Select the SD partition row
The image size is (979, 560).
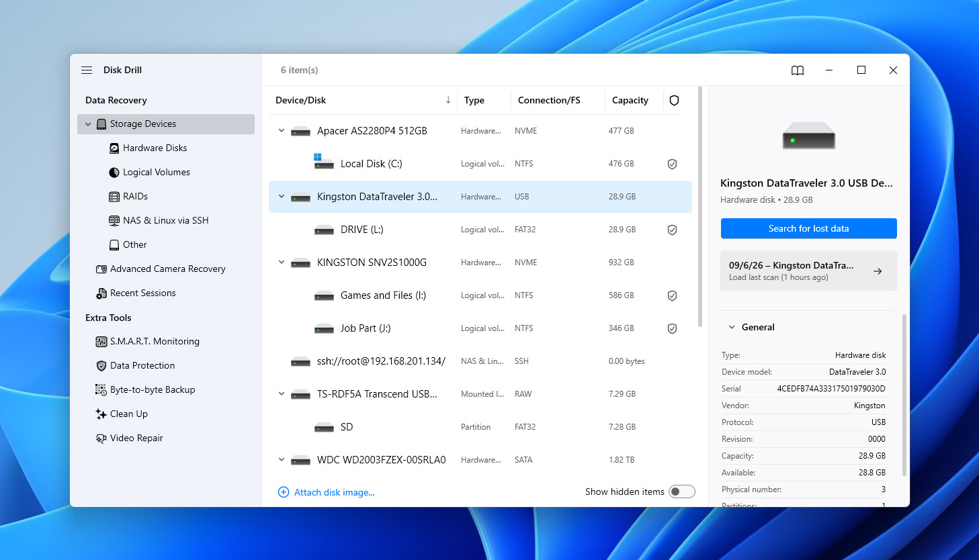pos(480,427)
